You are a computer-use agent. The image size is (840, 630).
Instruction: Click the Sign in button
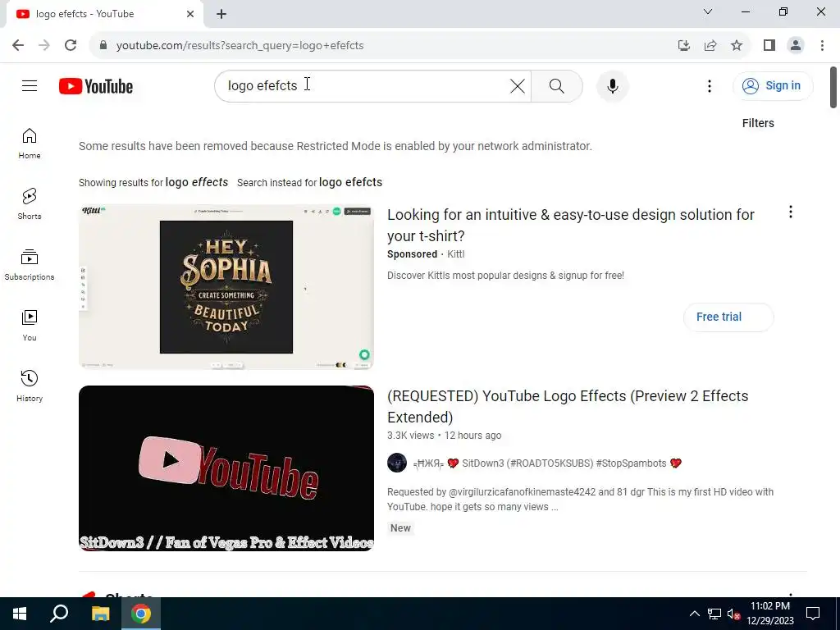pos(773,85)
